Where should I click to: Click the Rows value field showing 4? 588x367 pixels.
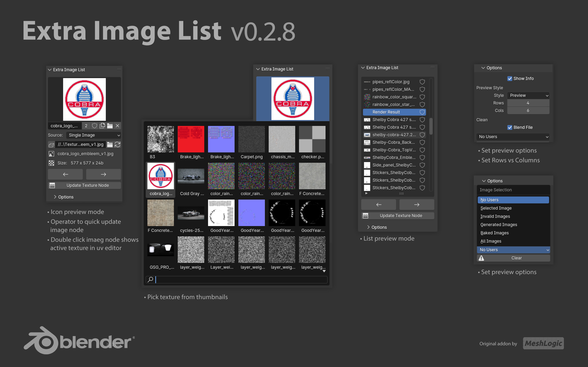(528, 103)
